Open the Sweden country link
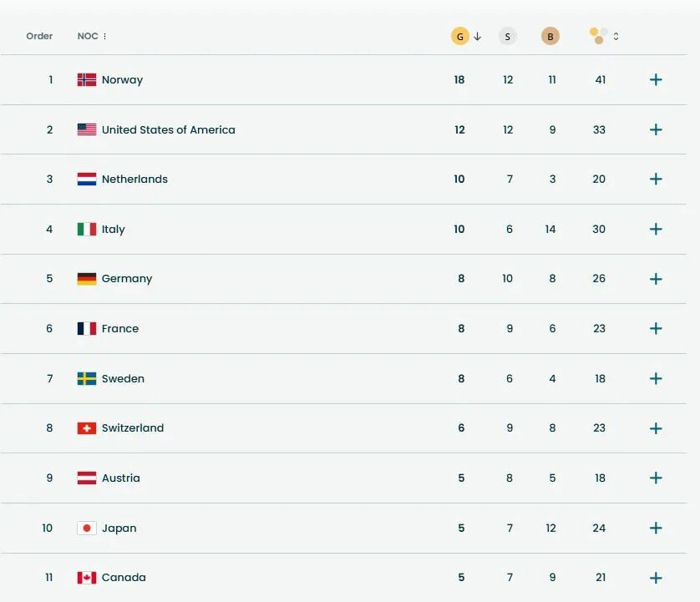Screen dimensions: 700x602 pyautogui.click(x=123, y=378)
